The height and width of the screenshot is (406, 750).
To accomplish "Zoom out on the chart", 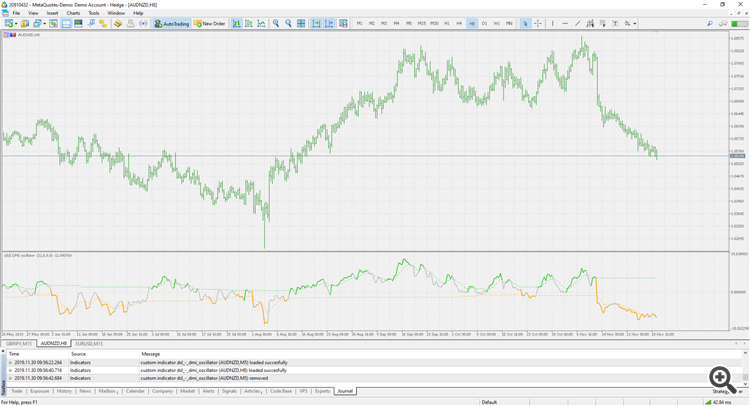I will [288, 23].
